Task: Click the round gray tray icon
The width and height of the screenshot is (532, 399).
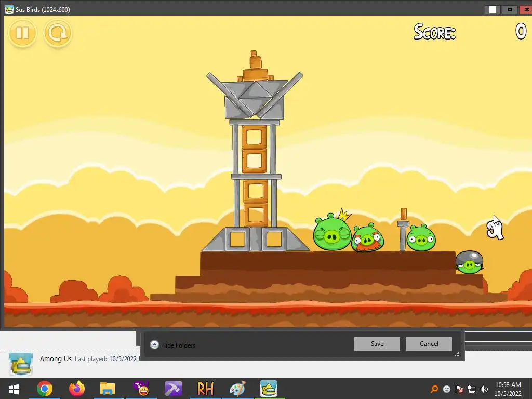Action: click(x=446, y=389)
